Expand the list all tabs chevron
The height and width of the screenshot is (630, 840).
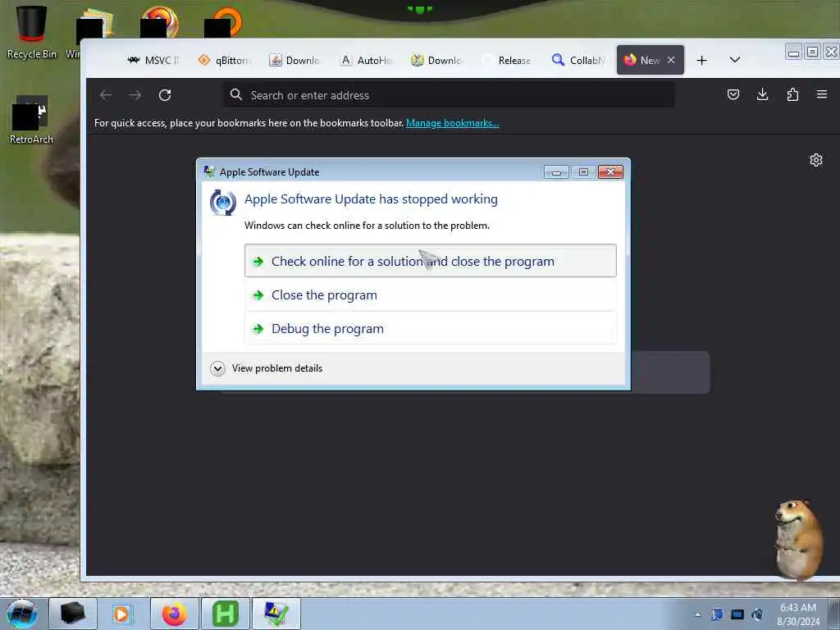tap(735, 60)
